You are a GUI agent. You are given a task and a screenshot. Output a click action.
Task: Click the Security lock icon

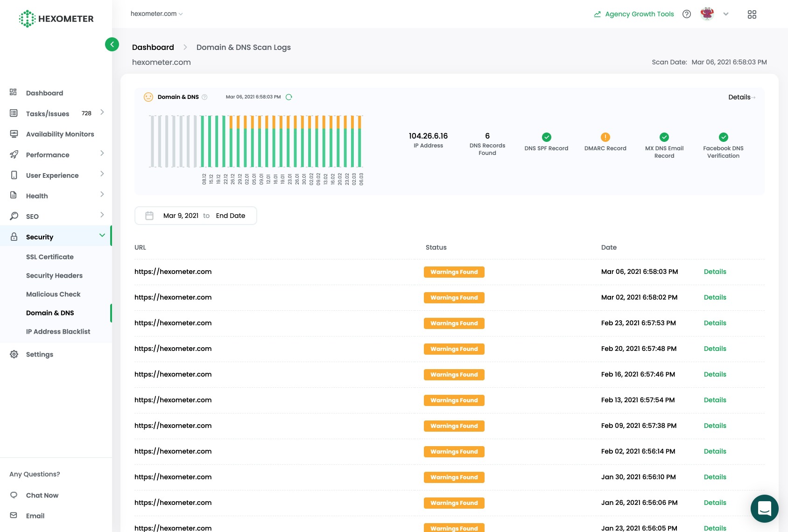coord(14,237)
